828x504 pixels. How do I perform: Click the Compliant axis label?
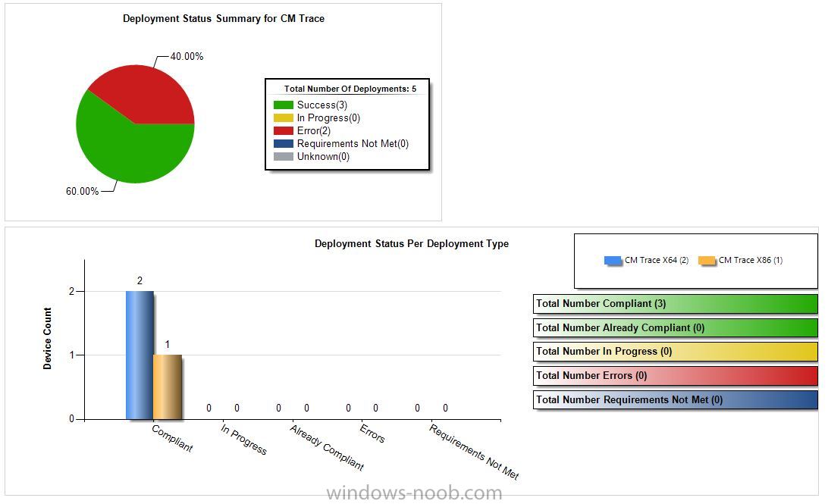[x=172, y=439]
